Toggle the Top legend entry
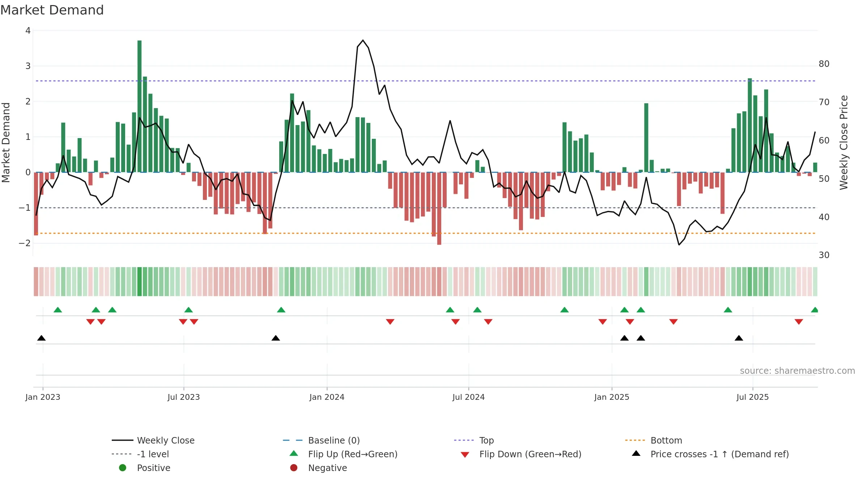The width and height of the screenshot is (868, 488). click(x=474, y=440)
